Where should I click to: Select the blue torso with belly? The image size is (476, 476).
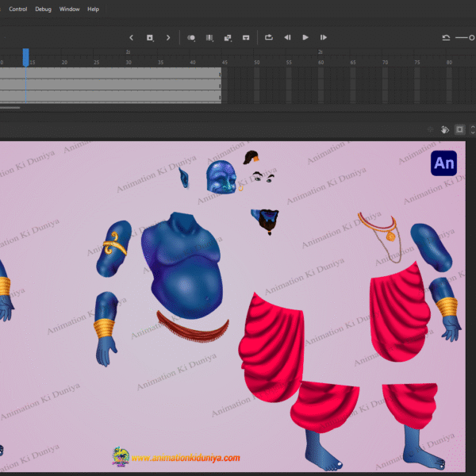point(183,266)
